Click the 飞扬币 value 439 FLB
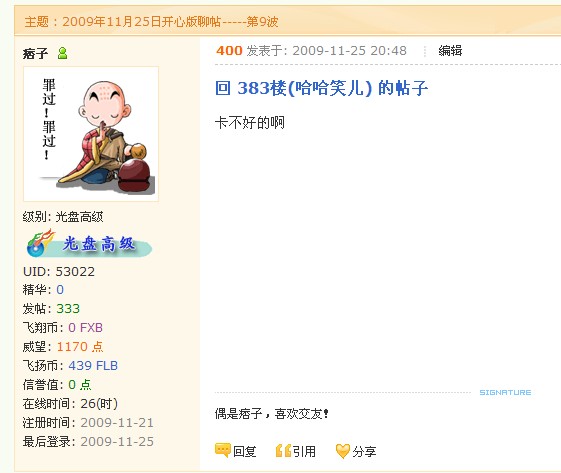Viewport: 561px width, 473px height. 93,365
